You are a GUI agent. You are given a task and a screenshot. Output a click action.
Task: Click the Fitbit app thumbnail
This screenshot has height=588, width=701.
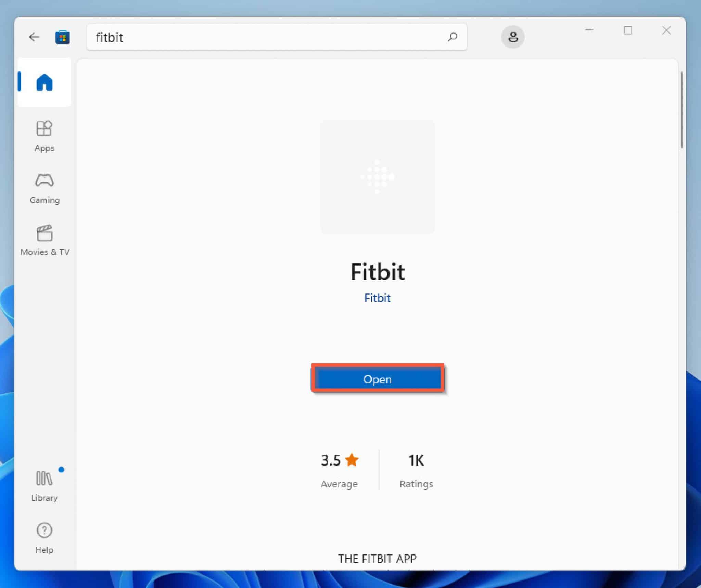coord(378,177)
